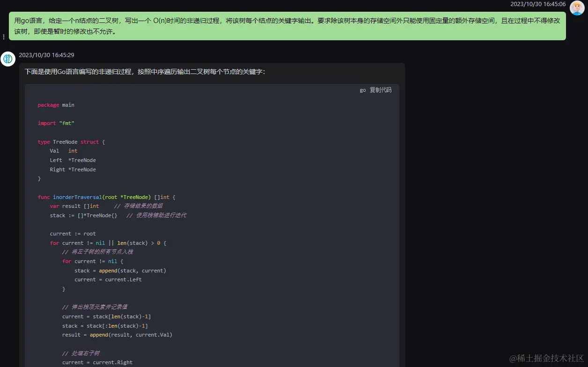Screen dimensions: 588x367
Task: Click the user timestamp 2023/10/30 16:45:06
Action: pyautogui.click(x=538, y=4)
